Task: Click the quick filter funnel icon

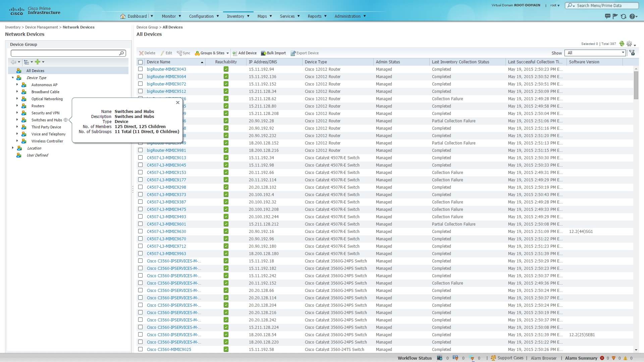Action: point(632,53)
